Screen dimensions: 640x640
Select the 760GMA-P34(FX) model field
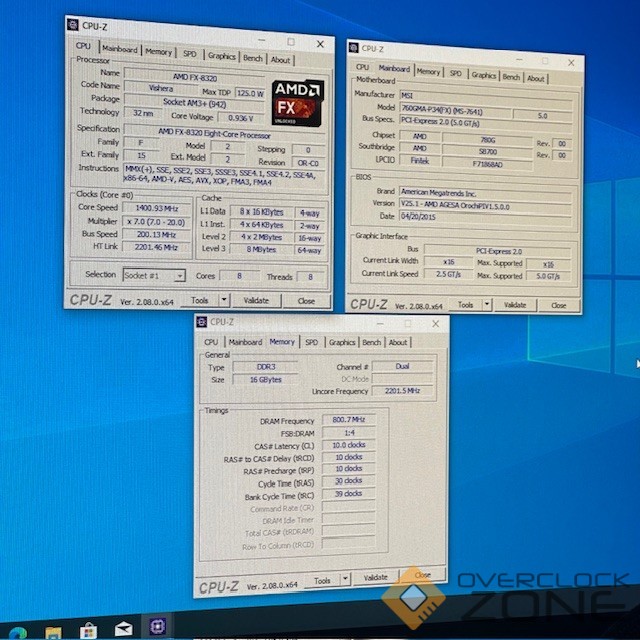coord(455,109)
